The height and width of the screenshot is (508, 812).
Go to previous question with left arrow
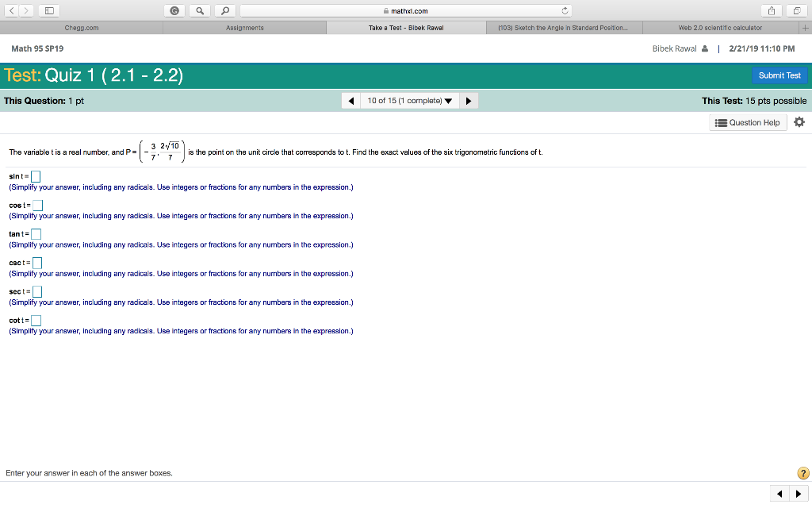(x=351, y=101)
